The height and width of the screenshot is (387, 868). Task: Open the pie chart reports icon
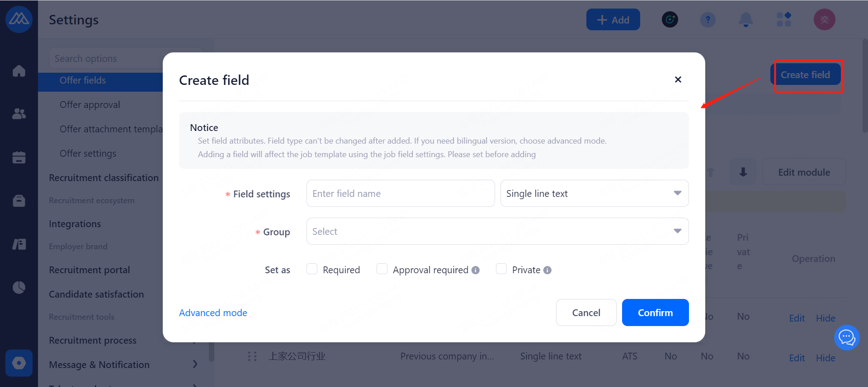click(x=19, y=287)
